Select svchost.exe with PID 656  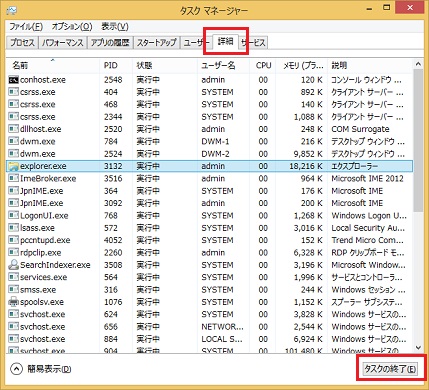[210, 327]
